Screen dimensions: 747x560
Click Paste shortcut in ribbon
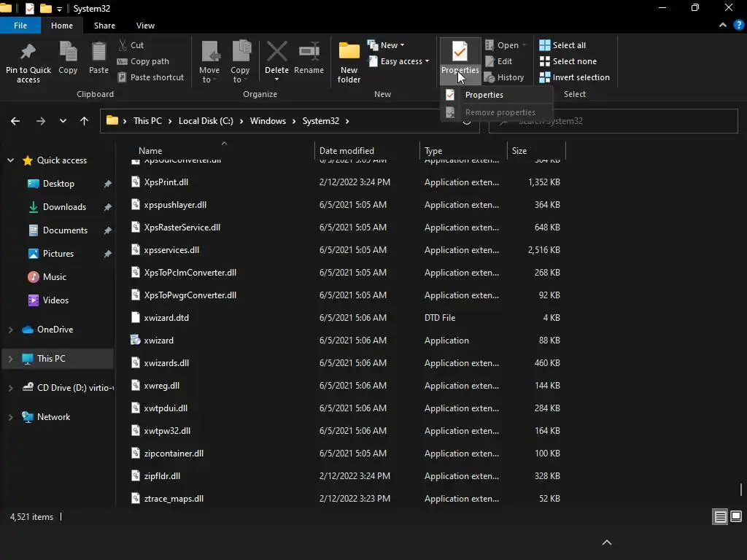150,77
